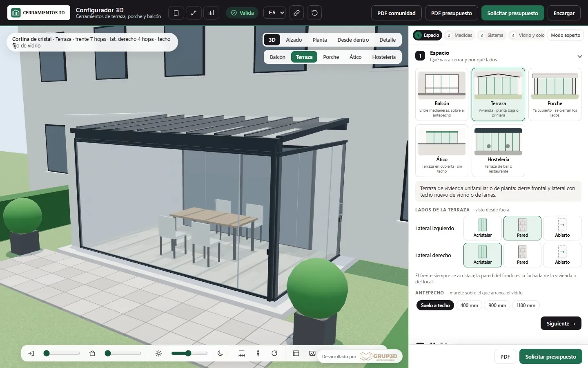
Task: Adjust the door opening slider
Action: 62,353
